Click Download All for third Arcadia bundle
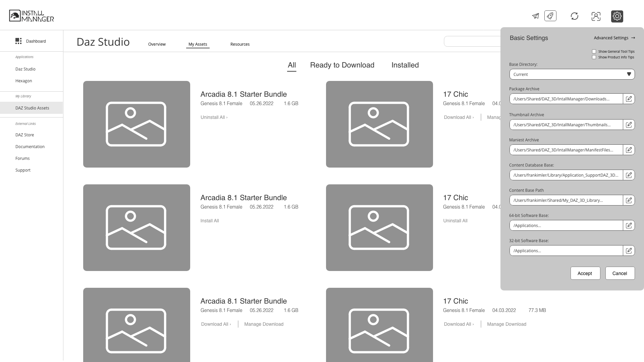This screenshot has height=362, width=644. (x=216, y=324)
